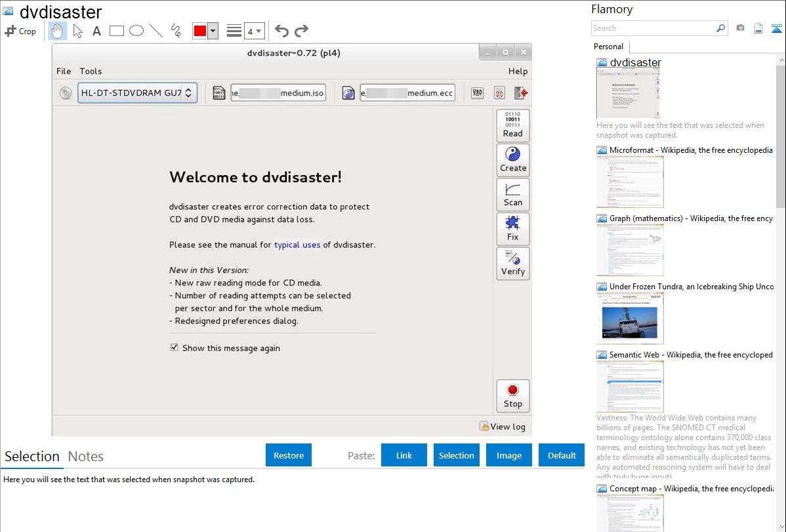This screenshot has width=786, height=532.
Task: Open the line width dropdown showing 4
Action: (255, 31)
